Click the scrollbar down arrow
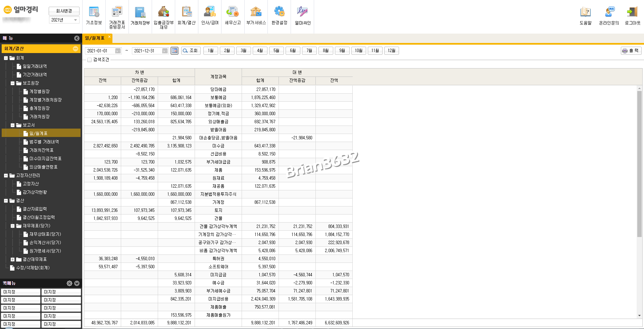 coord(639,316)
